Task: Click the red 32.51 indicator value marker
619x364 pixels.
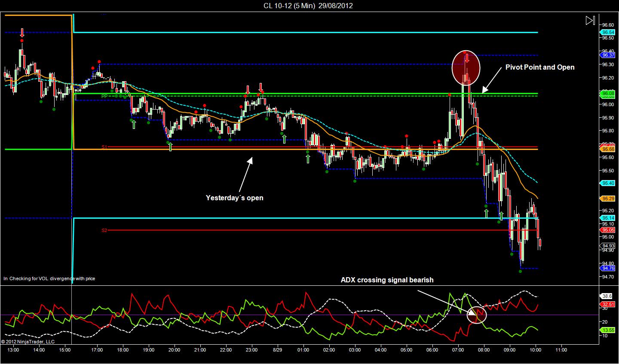Action: click(607, 304)
